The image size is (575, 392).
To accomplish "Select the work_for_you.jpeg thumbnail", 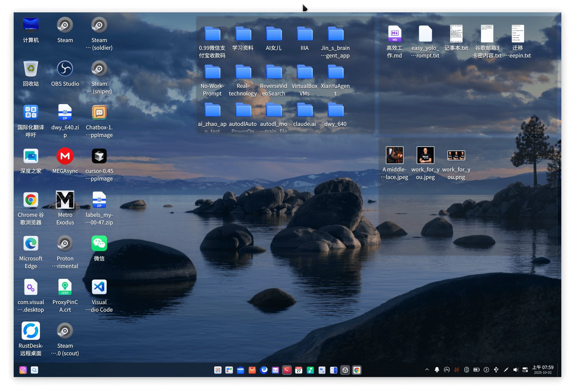I will coord(425,155).
